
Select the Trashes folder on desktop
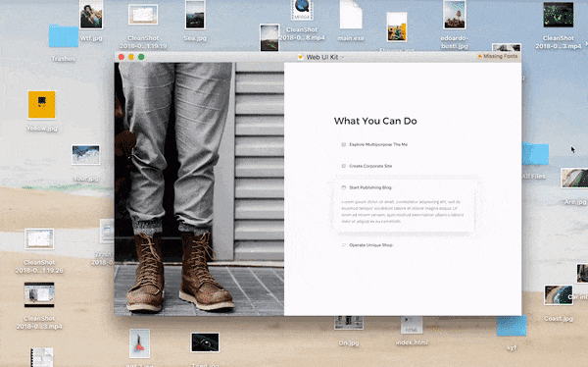click(64, 42)
